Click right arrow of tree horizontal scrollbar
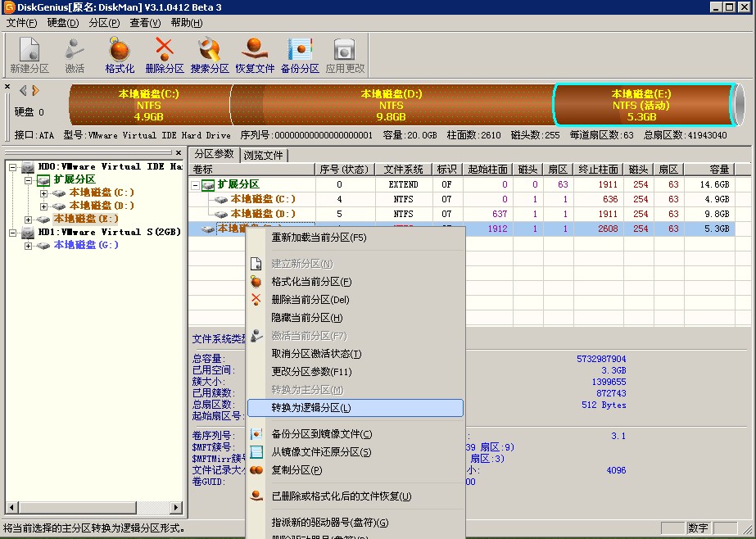The width and height of the screenshot is (756, 539). click(x=176, y=507)
